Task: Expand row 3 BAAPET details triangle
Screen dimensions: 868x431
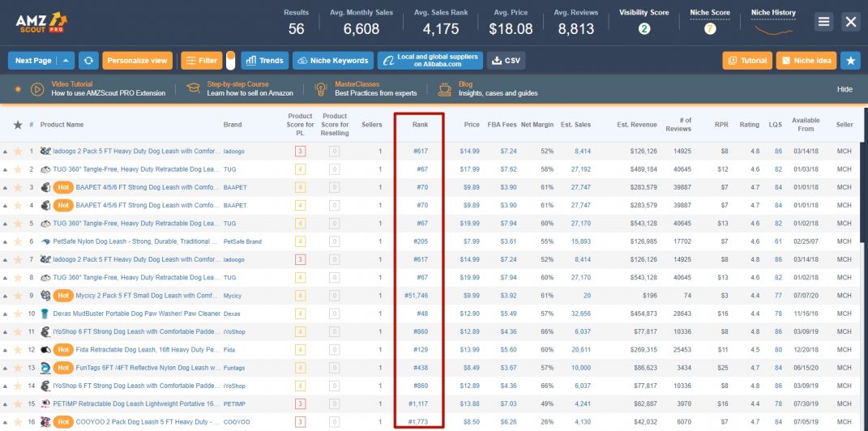Action: [x=6, y=188]
